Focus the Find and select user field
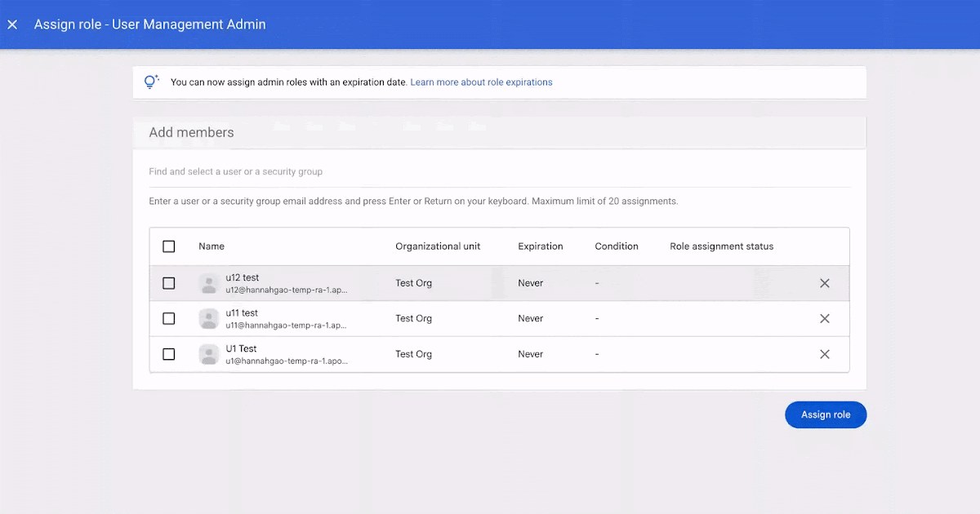The image size is (980, 514). tap(500, 172)
